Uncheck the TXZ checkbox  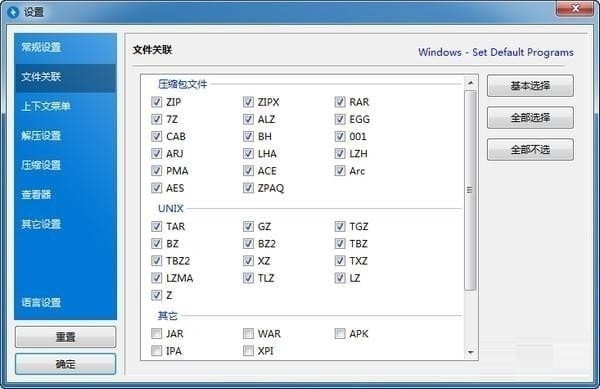tap(340, 261)
